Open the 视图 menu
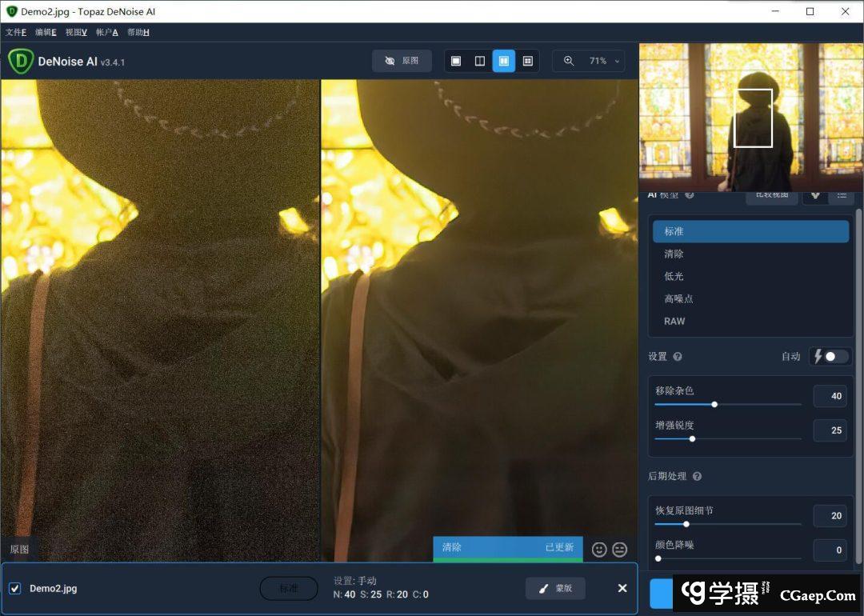Viewport: 864px width, 616px height. (x=76, y=32)
